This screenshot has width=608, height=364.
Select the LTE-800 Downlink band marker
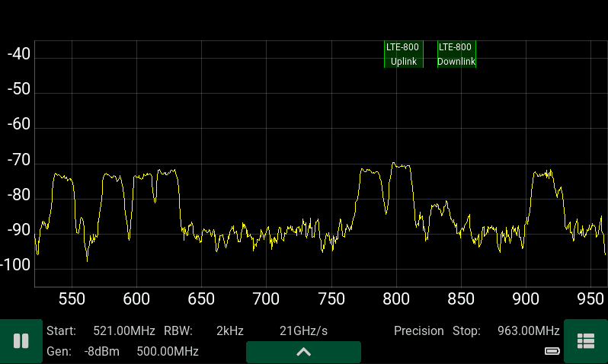pyautogui.click(x=456, y=54)
